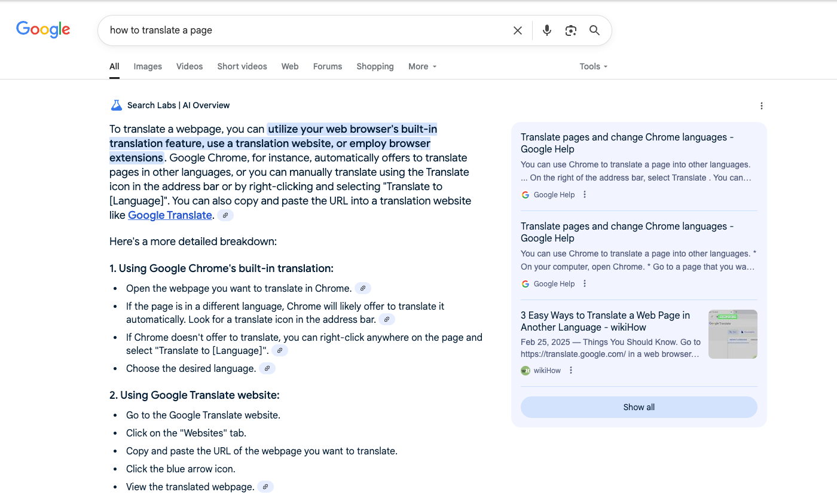This screenshot has height=504, width=837.
Task: Open AI Overview three-dot options menu
Action: (x=762, y=106)
